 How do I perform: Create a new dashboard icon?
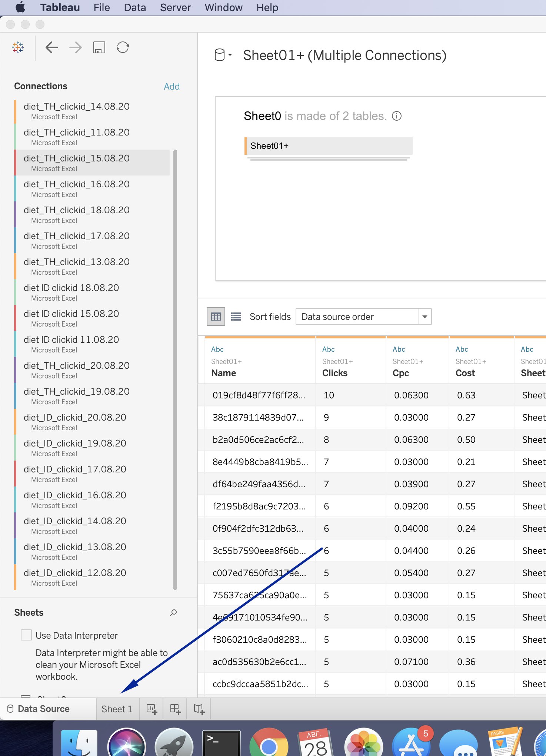coord(175,709)
